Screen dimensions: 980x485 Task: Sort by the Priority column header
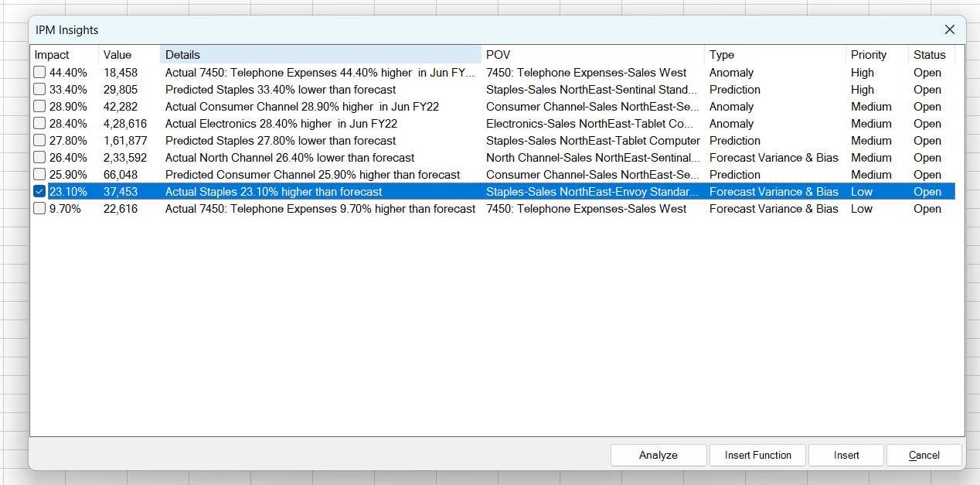(x=877, y=55)
